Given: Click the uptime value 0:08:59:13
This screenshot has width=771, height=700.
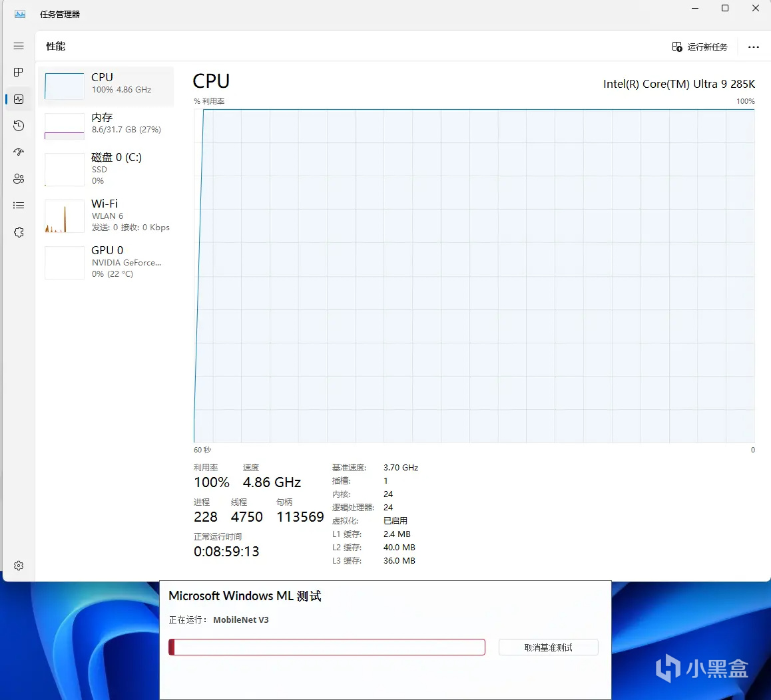Looking at the screenshot, I should (226, 552).
